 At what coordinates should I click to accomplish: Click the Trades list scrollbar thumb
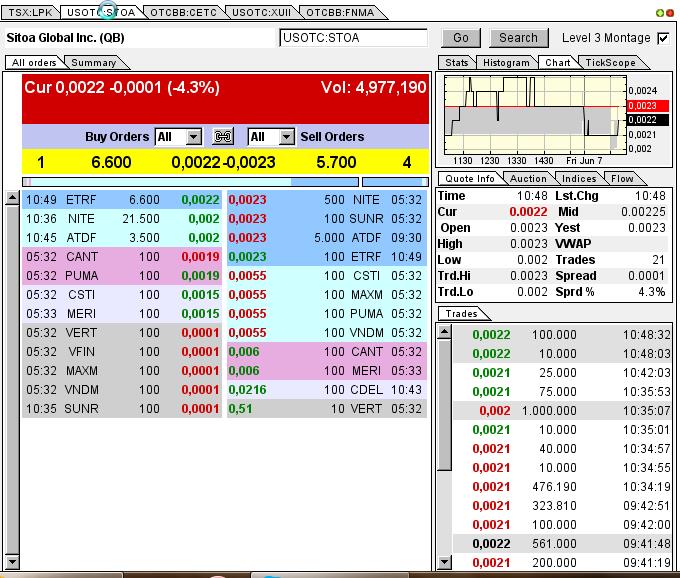(444, 405)
